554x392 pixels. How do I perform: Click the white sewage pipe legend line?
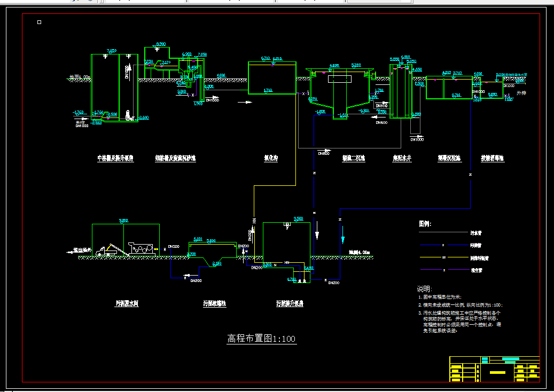pyautogui.click(x=443, y=232)
